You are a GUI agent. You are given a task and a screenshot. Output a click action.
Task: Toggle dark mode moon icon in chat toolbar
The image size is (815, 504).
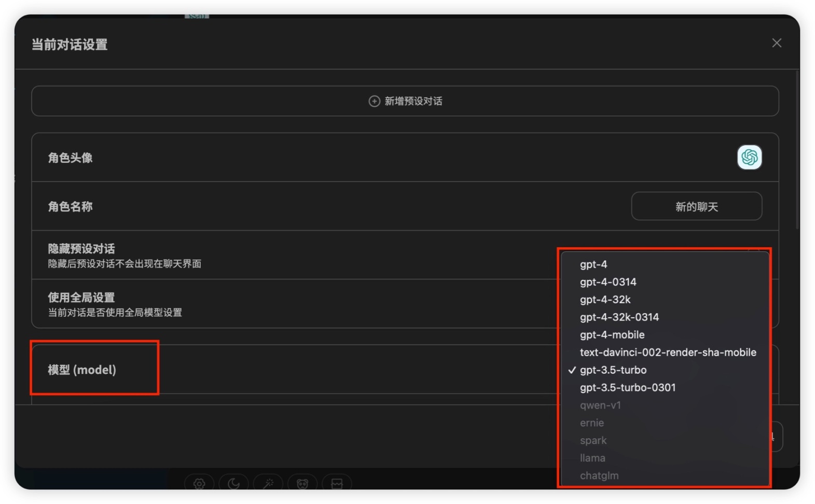click(233, 483)
